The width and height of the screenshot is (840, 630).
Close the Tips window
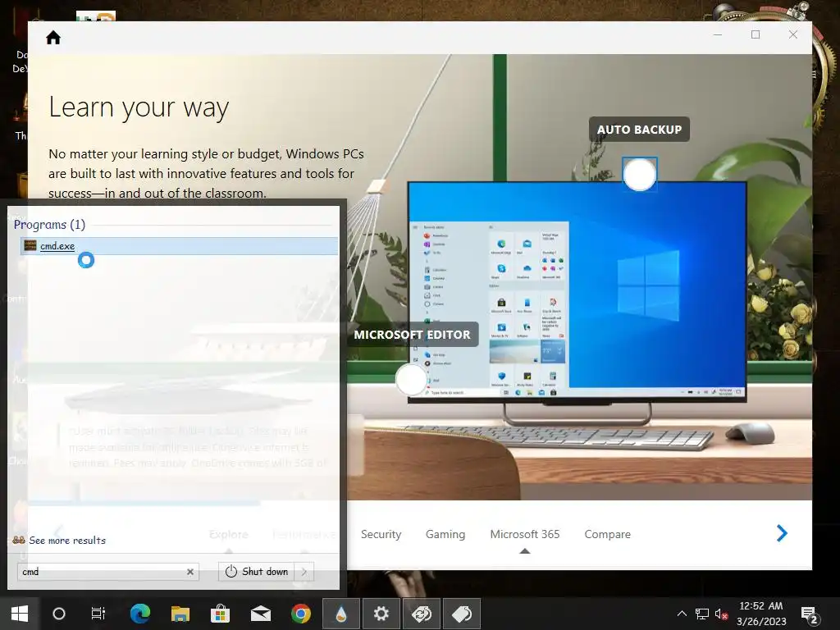tap(793, 34)
